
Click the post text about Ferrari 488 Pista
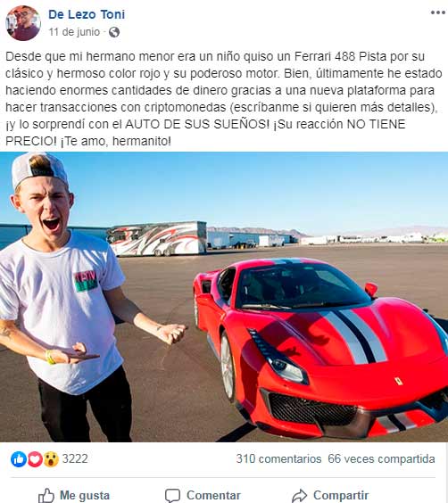pos(223,98)
